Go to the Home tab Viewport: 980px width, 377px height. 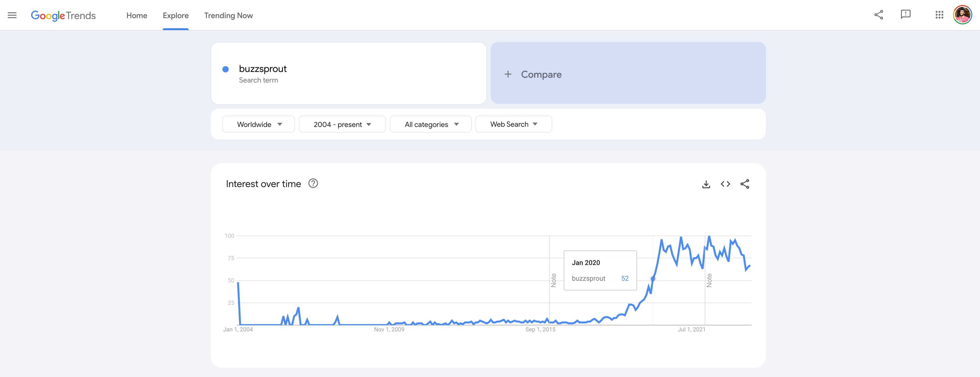point(137,16)
